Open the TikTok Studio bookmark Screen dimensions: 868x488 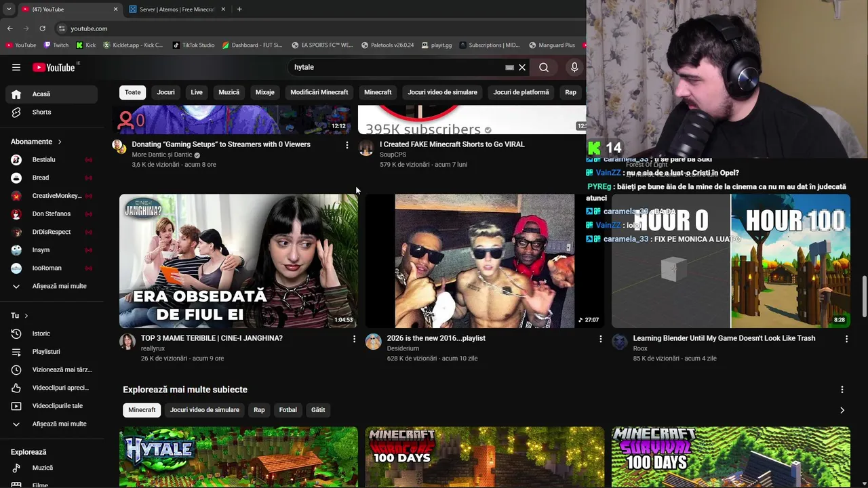194,45
